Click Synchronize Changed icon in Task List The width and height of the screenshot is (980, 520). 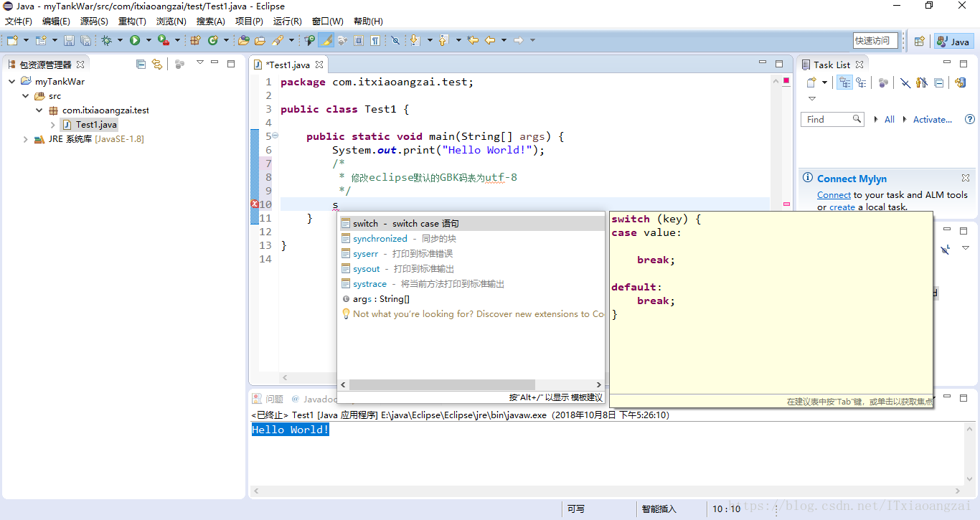[x=961, y=83]
